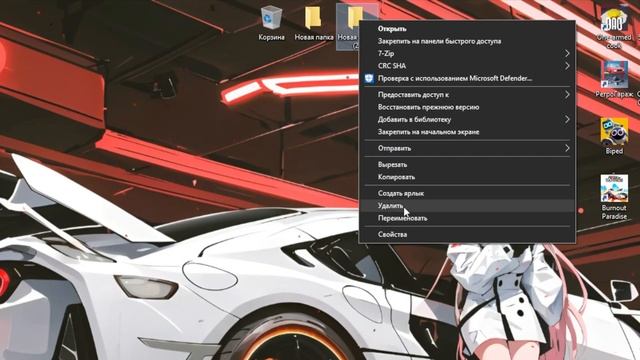The height and width of the screenshot is (360, 640).
Task: Open the РетроГараж desktop shortcut
Action: click(x=615, y=80)
